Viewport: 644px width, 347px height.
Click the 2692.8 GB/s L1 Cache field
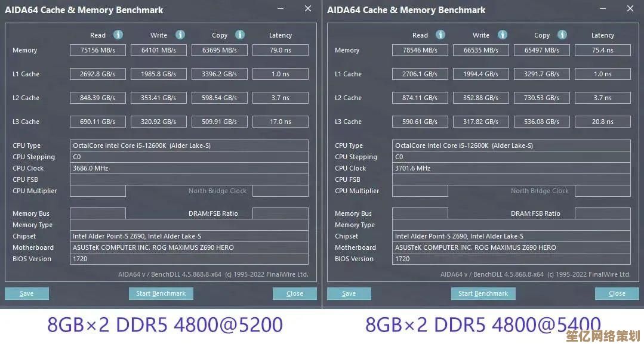(98, 75)
